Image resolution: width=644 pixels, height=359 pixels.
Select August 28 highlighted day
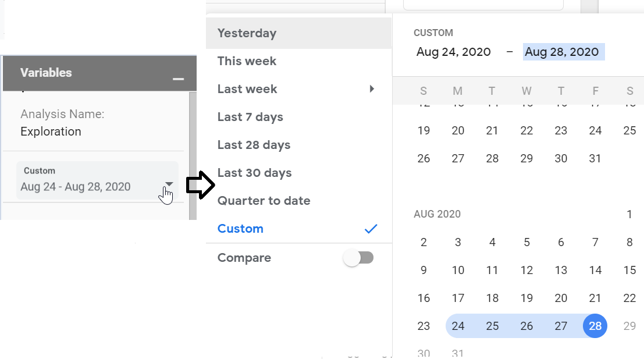pyautogui.click(x=595, y=326)
